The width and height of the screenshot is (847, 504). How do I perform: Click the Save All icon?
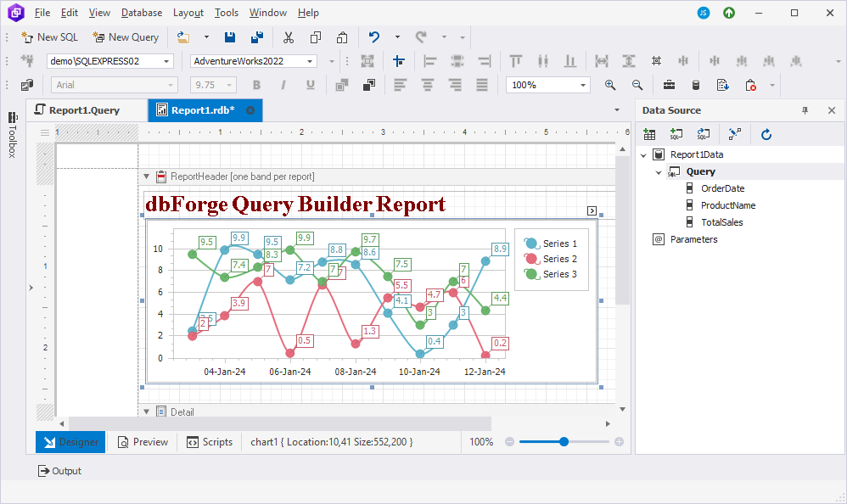[x=257, y=37]
